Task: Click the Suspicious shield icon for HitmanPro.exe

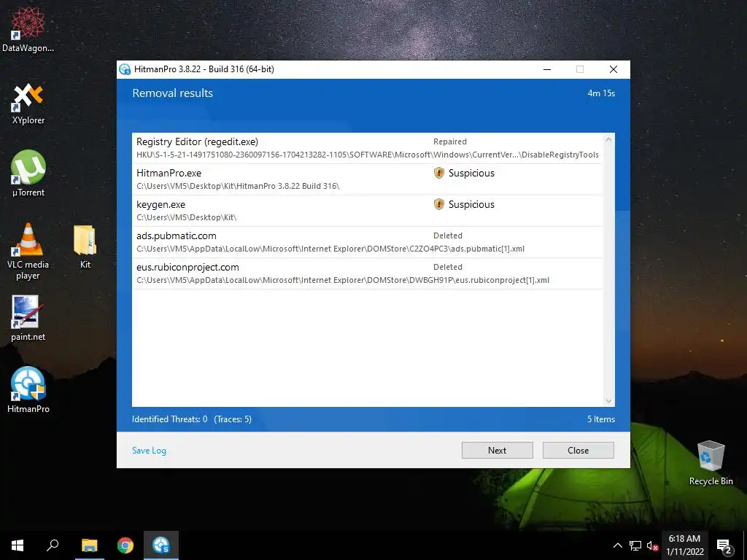Action: pyautogui.click(x=438, y=173)
